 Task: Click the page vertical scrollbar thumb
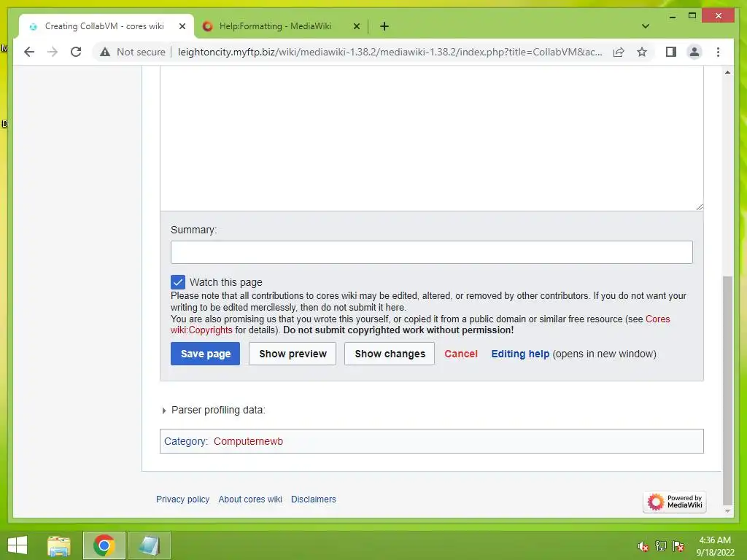coord(727,391)
